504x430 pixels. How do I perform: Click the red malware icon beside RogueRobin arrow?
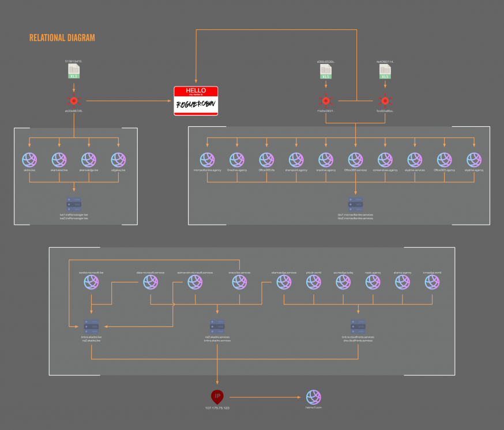click(x=74, y=100)
